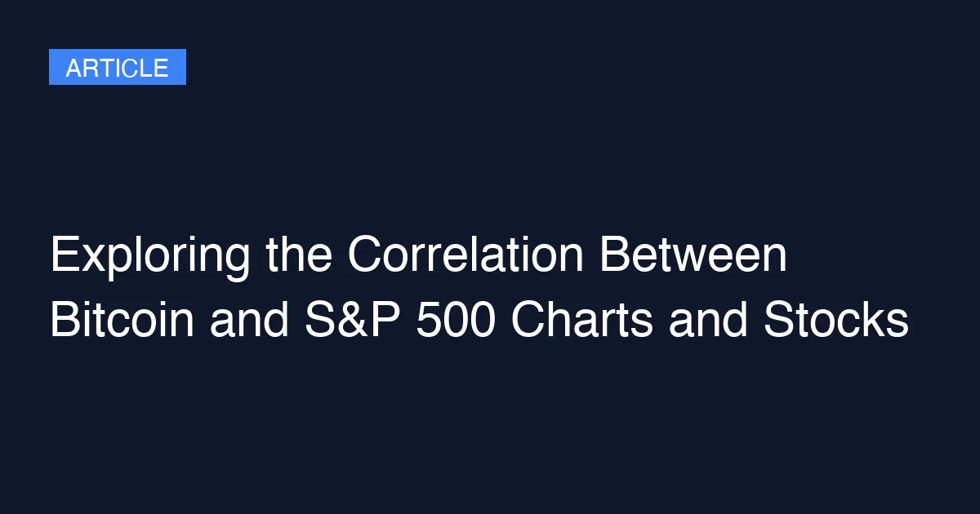Click the capital "C" starting "Correlation"
Image resolution: width=980 pixels, height=514 pixels.
point(364,256)
